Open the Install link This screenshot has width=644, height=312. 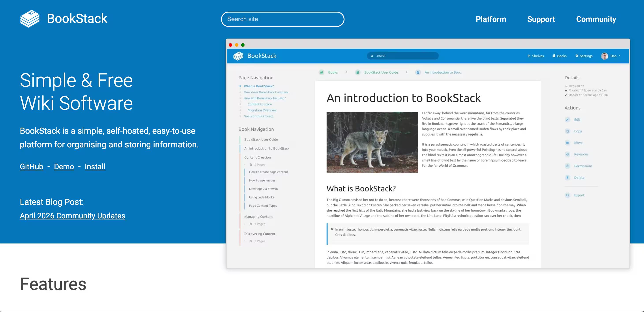coord(95,167)
